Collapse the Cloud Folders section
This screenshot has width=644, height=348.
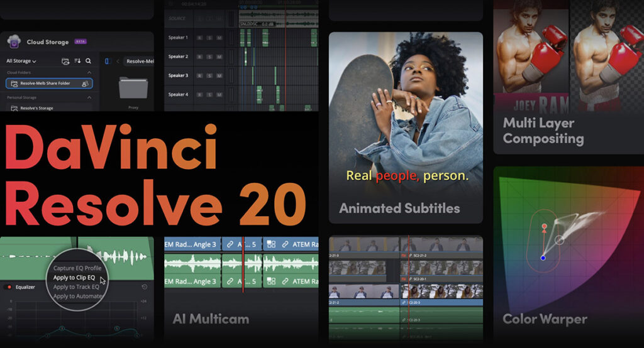pos(89,73)
